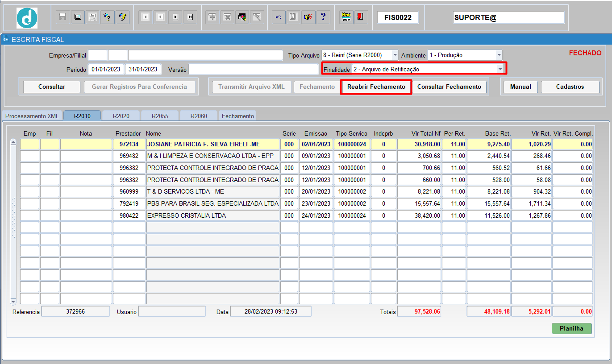Open help with the question mark icon
The image size is (612, 364).
323,17
